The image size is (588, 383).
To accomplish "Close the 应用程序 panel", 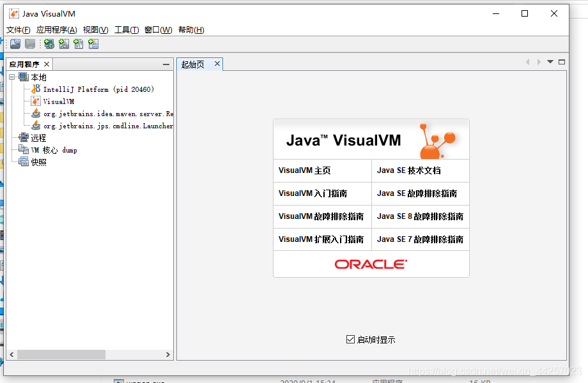I will pyautogui.click(x=47, y=64).
